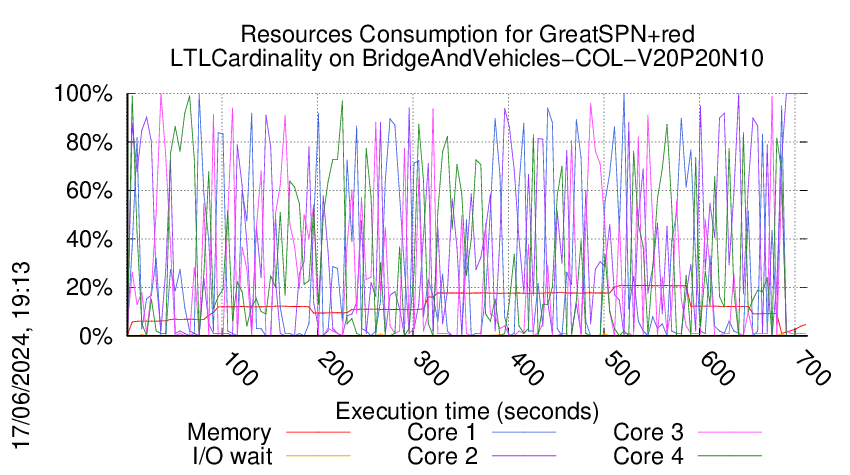Viewport: 850px width, 475px height.
Task: Click the subtitle 'LTLCardinality on BridgeAndVehicles-COL-V20P20N10'
Action: [467, 58]
